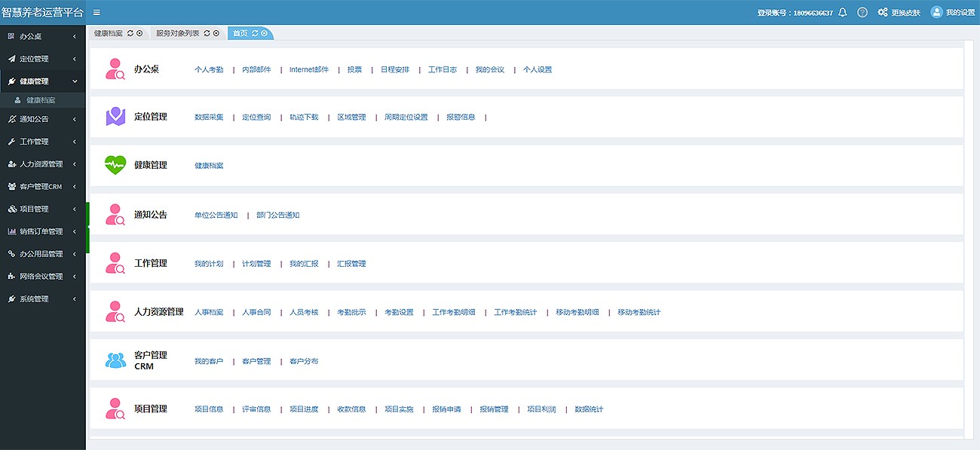Viewport: 980px width, 450px height.
Task: Close the 首页 tab
Action: [264, 33]
